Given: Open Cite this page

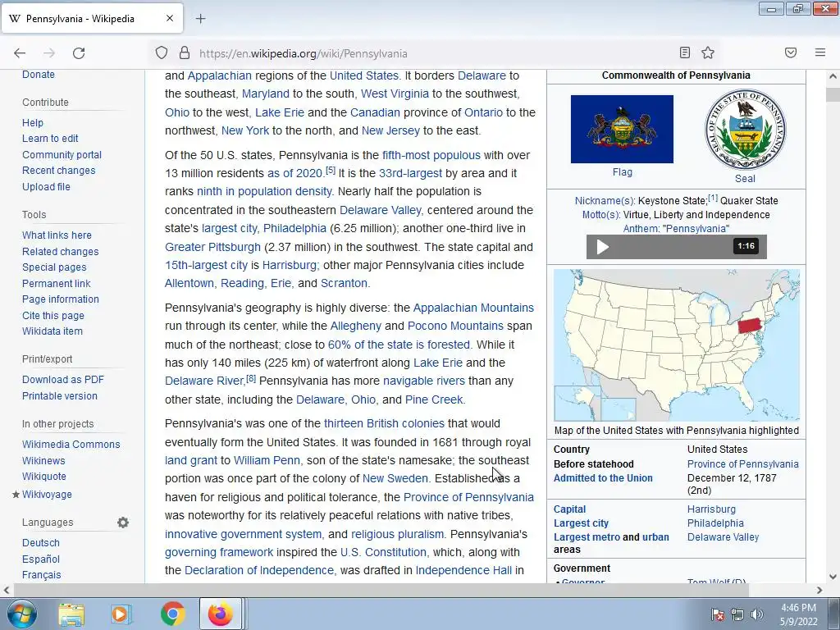Looking at the screenshot, I should 53,316.
